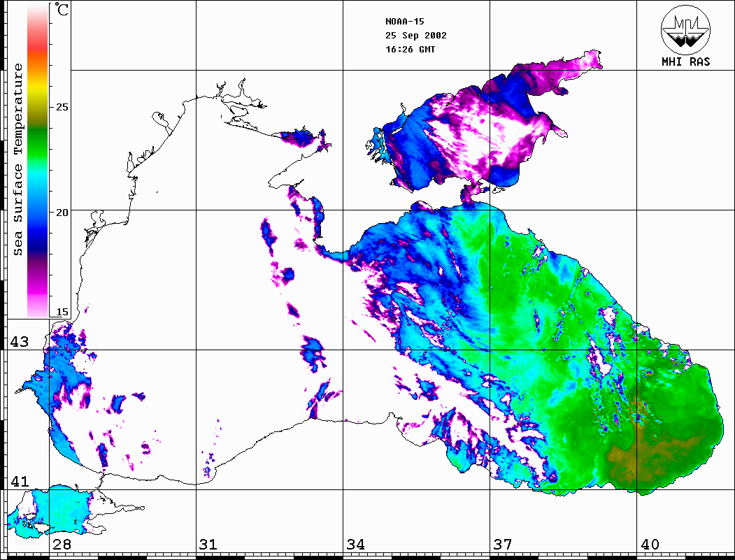Click longitude label '34'
The image size is (735, 560).
355,545
